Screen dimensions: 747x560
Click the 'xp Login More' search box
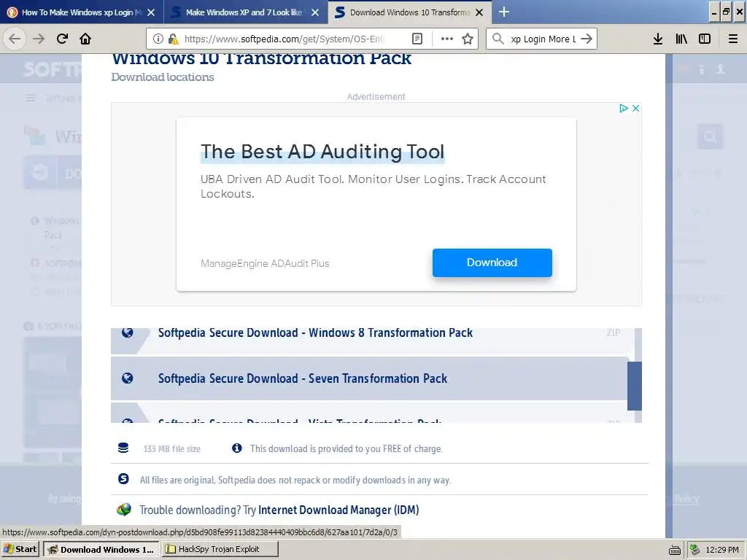pos(543,39)
